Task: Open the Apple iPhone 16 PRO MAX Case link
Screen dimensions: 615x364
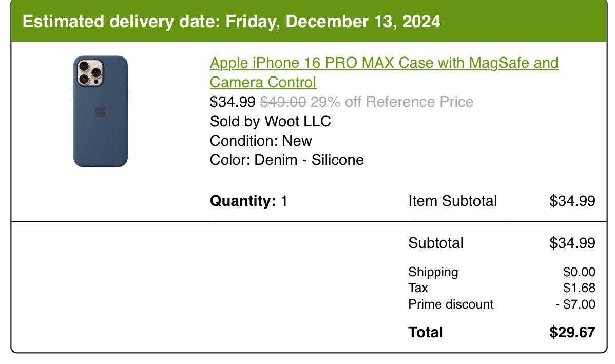Action: coord(384,63)
